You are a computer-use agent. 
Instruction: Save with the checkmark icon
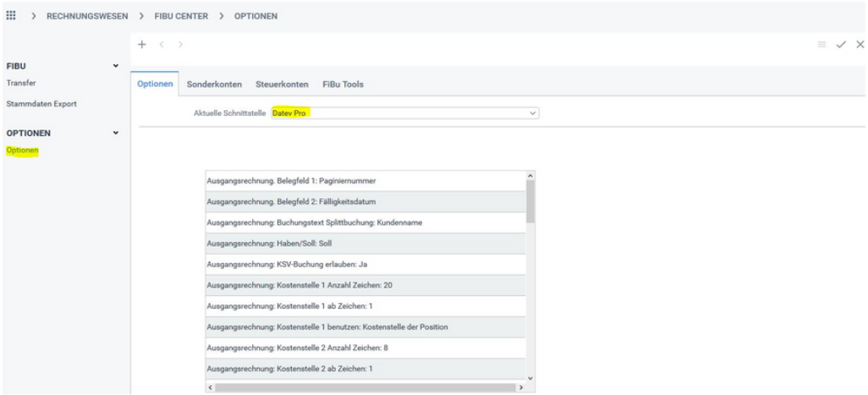[x=841, y=44]
